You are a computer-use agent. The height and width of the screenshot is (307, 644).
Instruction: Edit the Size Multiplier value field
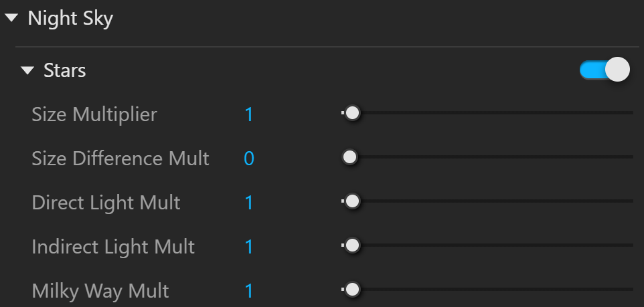tap(249, 114)
